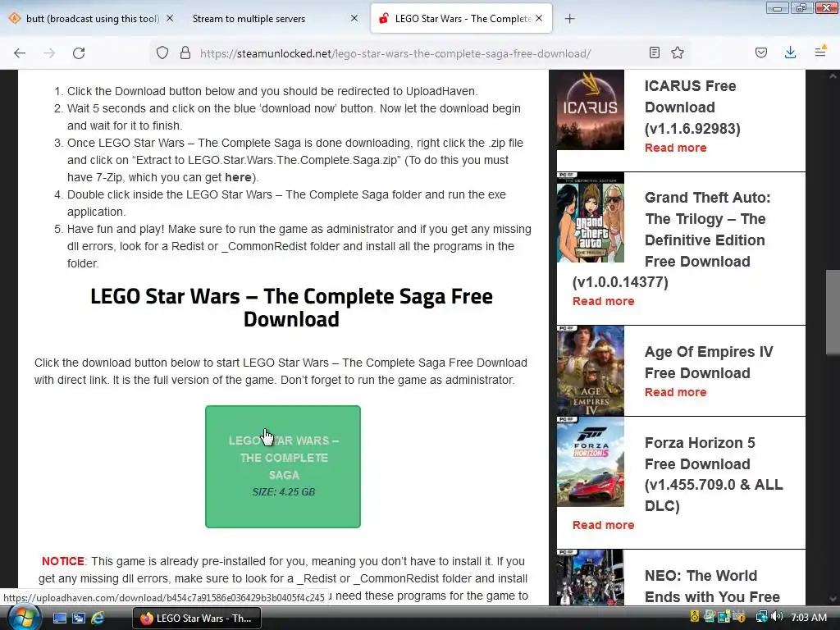Open NEO: The World Ends with You link
The height and width of the screenshot is (630, 840).
[x=712, y=586]
